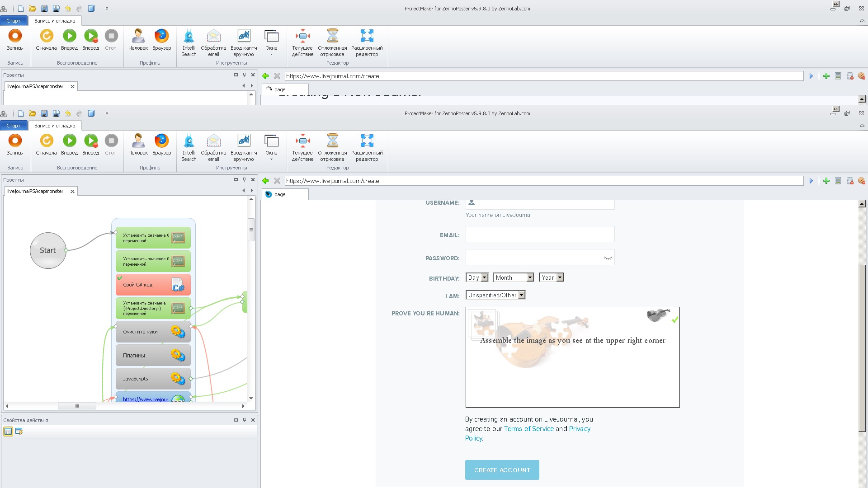Toggle password visibility eye icon
This screenshot has width=868, height=488.
608,258
